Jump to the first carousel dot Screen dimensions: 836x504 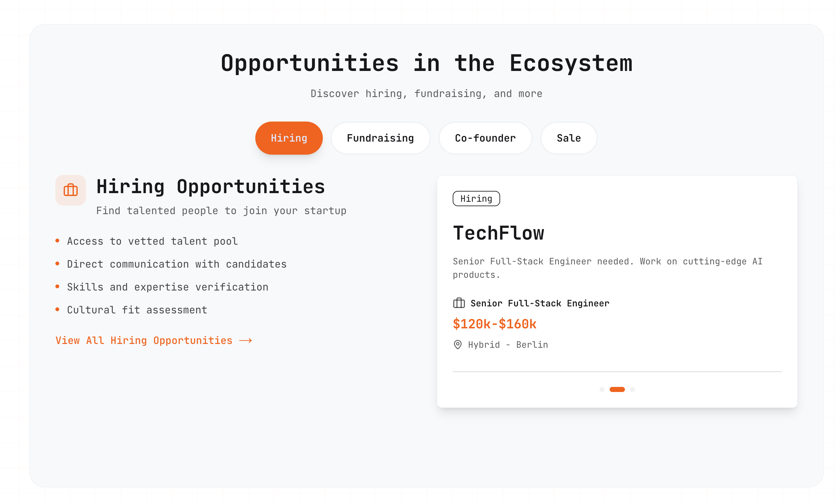pos(602,389)
